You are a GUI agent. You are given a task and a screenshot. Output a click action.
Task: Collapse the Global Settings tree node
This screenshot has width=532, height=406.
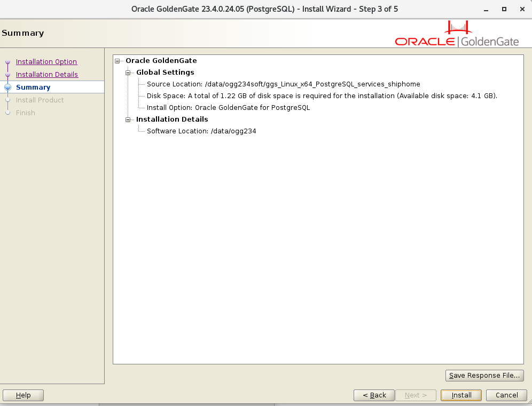coord(128,73)
